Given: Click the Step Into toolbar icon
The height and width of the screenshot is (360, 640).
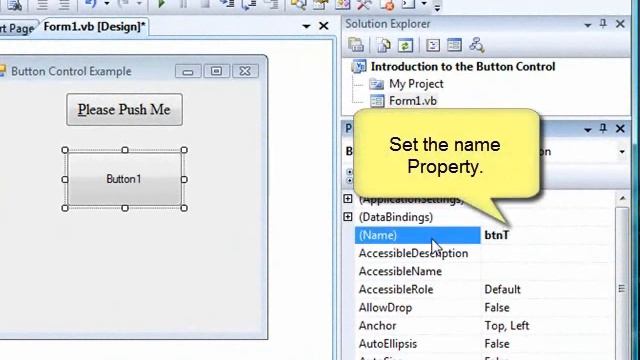Looking at the screenshot, I should click(x=227, y=4).
